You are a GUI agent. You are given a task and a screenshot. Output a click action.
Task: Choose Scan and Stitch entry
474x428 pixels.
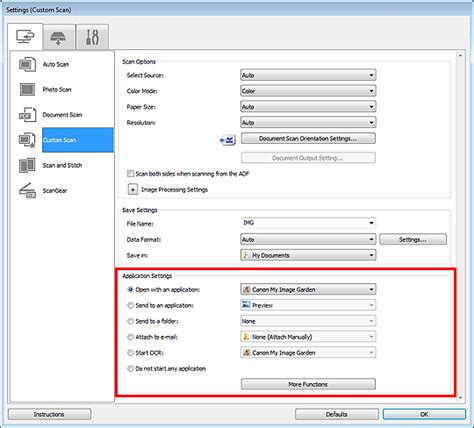(x=62, y=165)
